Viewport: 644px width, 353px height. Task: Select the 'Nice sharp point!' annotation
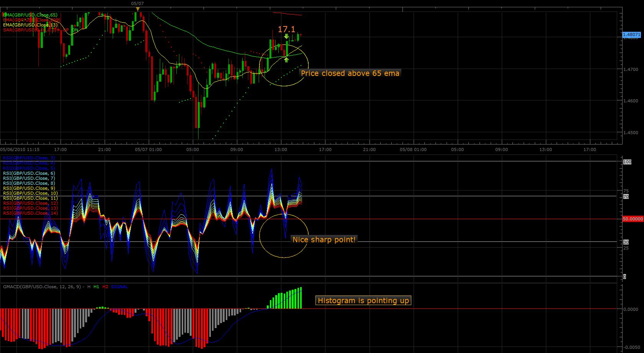(324, 240)
